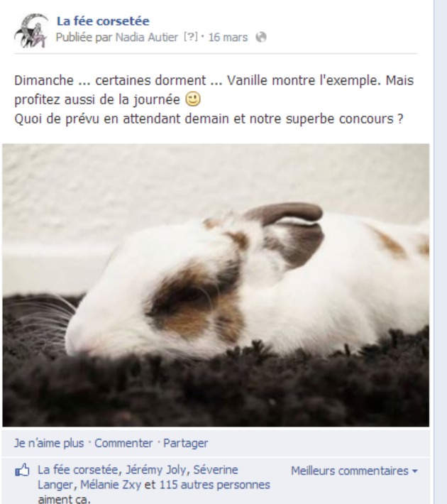Open La fée corsetée page title link
Screen dimensions: 447x504
pos(103,21)
